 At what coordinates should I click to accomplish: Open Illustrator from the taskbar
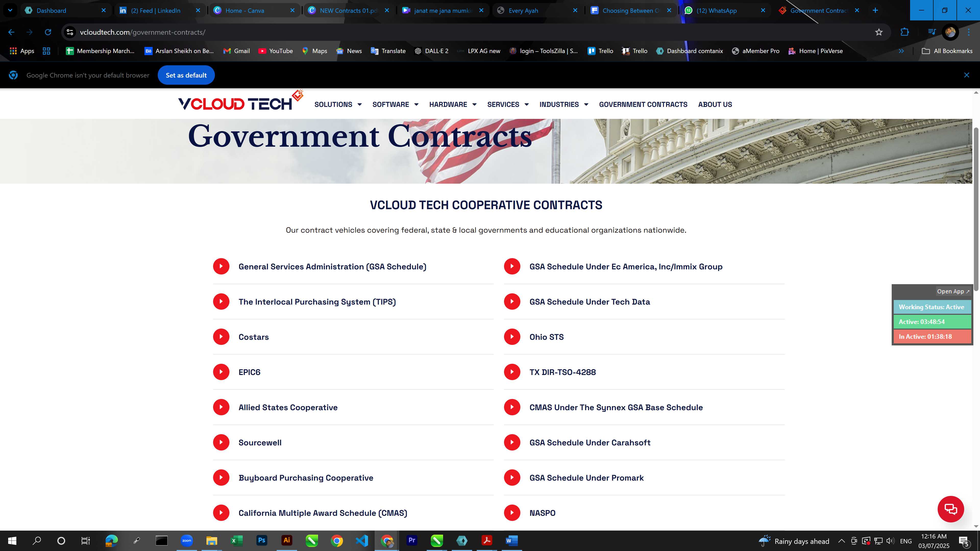pyautogui.click(x=286, y=540)
